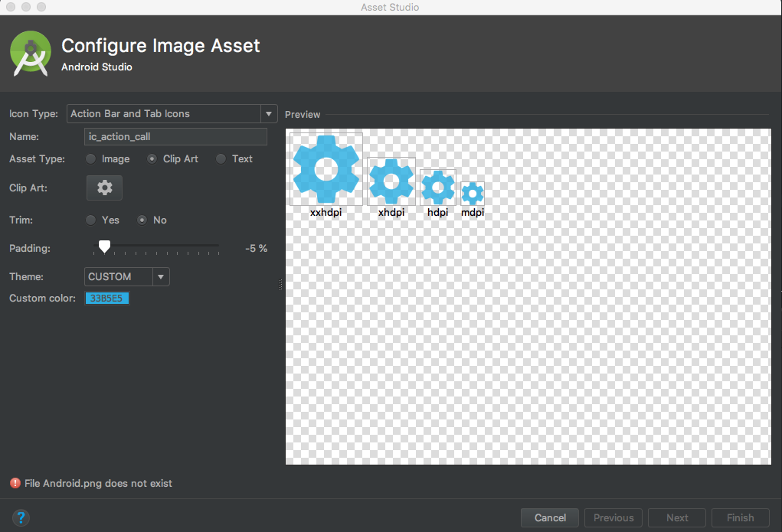Image resolution: width=782 pixels, height=532 pixels.
Task: Enable Trim by selecting Yes
Action: pyautogui.click(x=90, y=220)
